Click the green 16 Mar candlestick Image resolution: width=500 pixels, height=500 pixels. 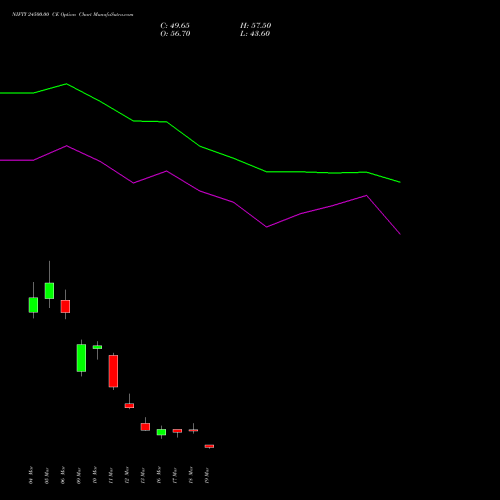[161, 432]
